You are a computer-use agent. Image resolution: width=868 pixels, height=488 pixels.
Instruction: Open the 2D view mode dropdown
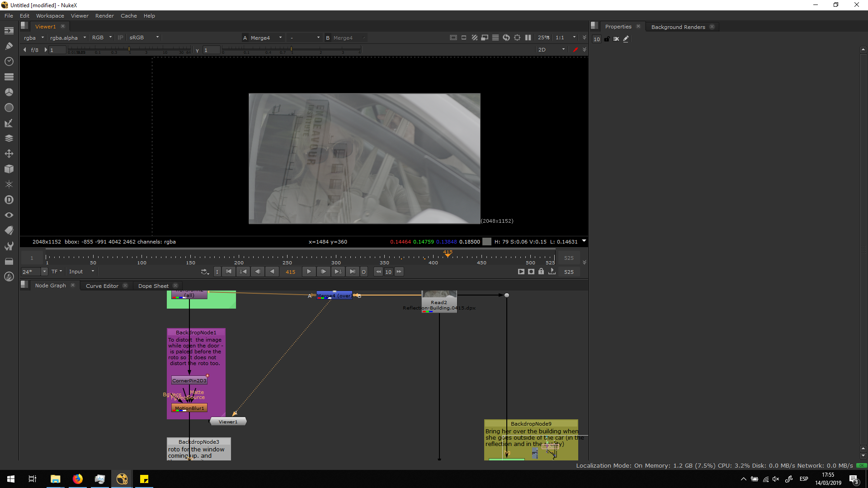click(552, 50)
